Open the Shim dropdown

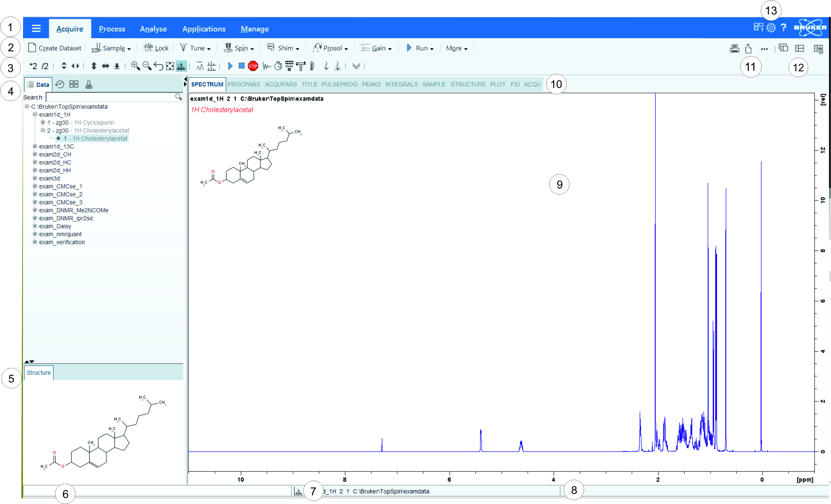point(283,48)
